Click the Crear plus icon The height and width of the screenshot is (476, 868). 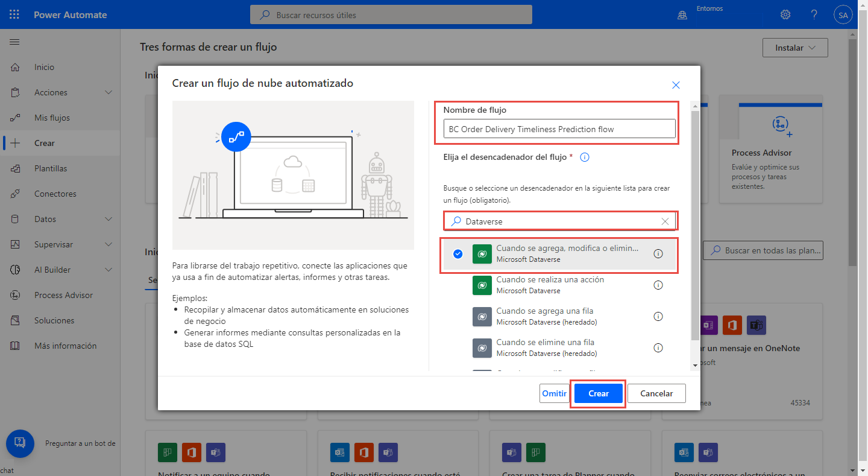(16, 143)
